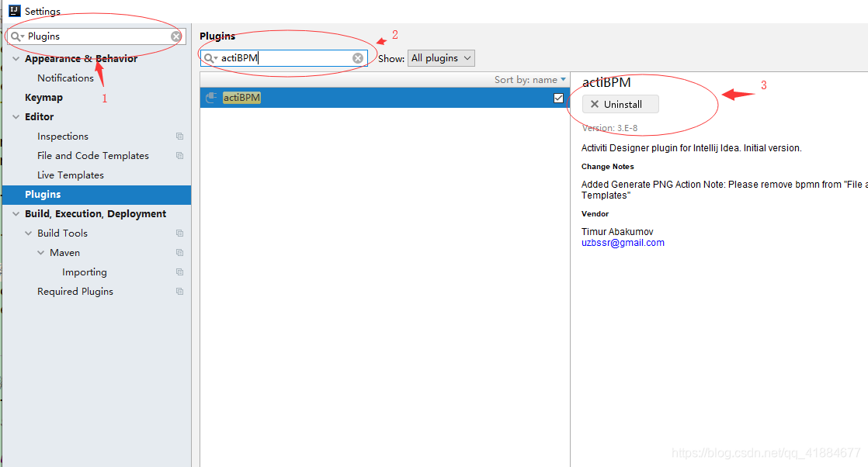Click the Change Notes heading
Image resolution: width=868 pixels, height=467 pixels.
coord(607,167)
